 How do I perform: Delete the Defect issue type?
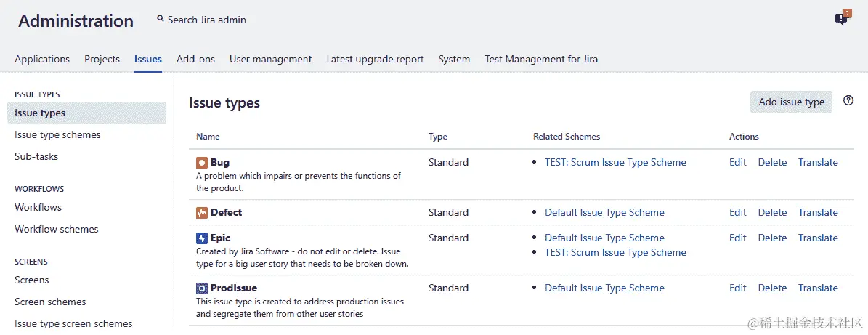coord(772,213)
